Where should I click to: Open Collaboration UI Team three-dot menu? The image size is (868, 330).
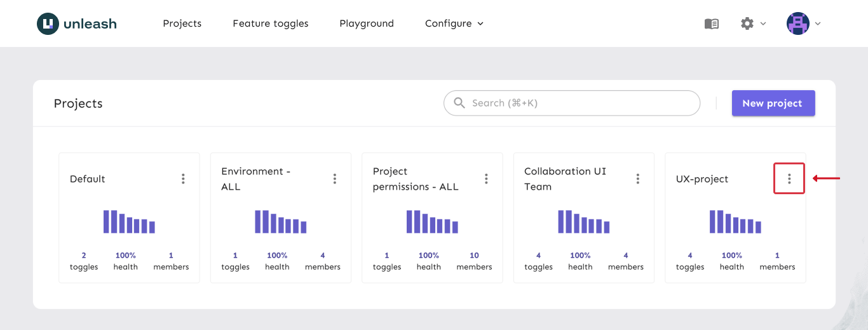click(638, 179)
